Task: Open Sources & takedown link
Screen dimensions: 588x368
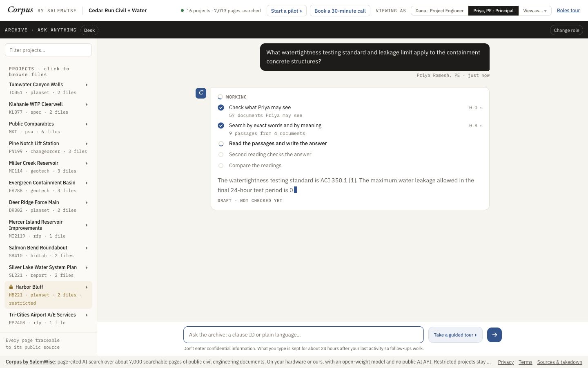Action: point(559,362)
